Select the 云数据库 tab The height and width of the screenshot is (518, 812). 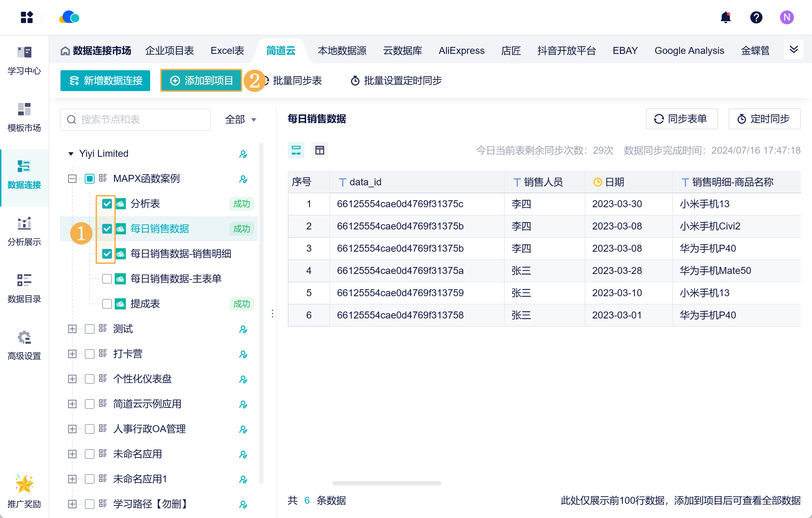coord(402,51)
